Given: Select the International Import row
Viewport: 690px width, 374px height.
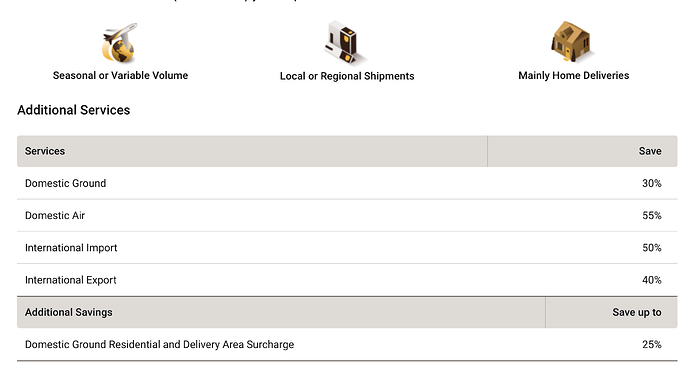Looking at the screenshot, I should [347, 248].
